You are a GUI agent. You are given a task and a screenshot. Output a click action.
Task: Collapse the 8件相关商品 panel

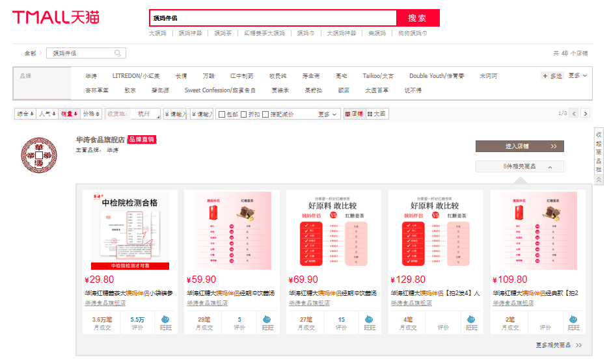(x=519, y=167)
